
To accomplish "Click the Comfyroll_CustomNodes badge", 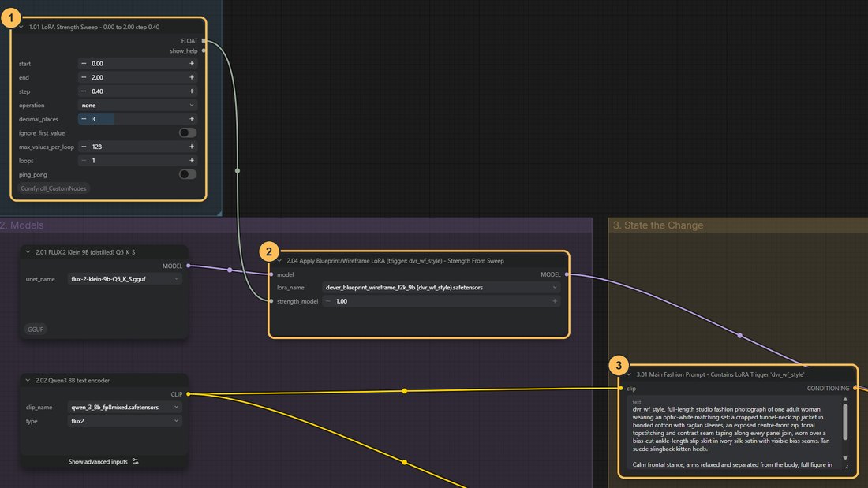I will tap(53, 188).
